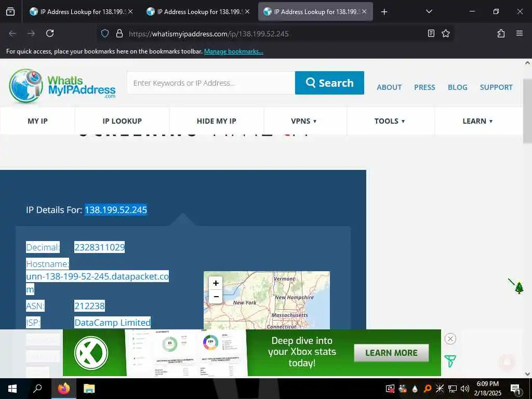Click Firefox icon in taskbar

(63, 389)
